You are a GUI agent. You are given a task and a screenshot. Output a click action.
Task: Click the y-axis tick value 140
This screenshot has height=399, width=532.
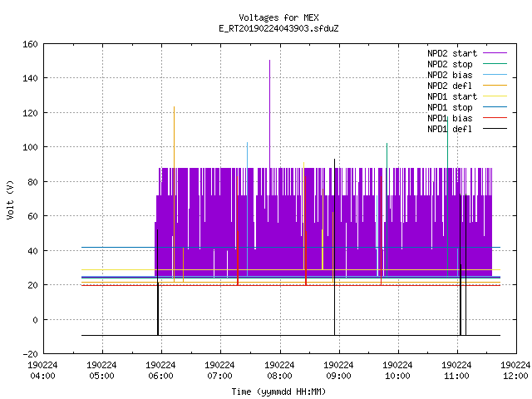tap(30, 79)
